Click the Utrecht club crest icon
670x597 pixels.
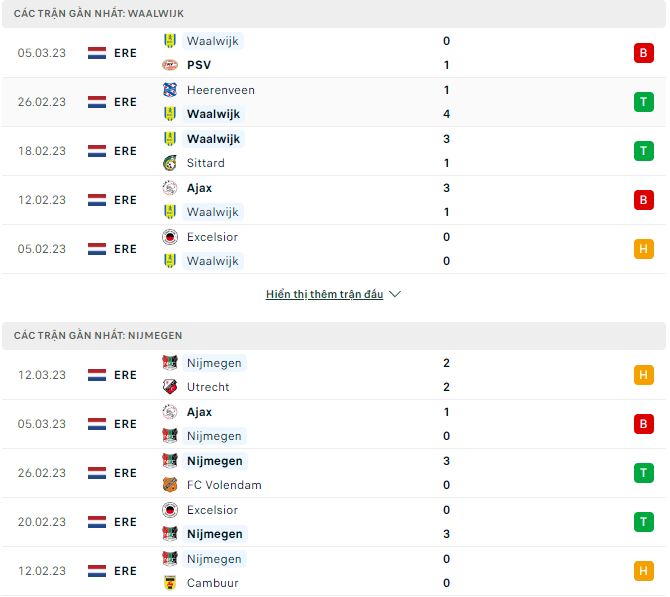[x=170, y=387]
